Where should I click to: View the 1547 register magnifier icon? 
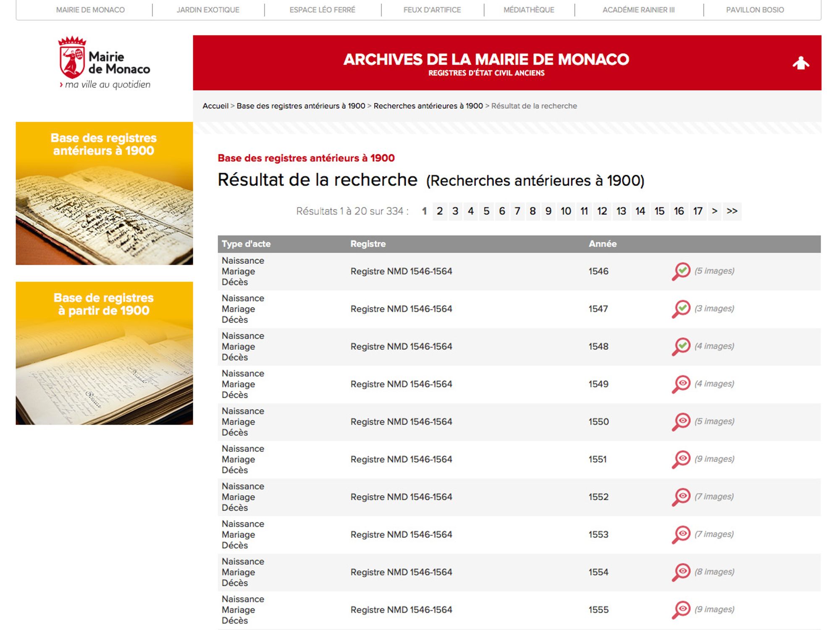click(681, 309)
